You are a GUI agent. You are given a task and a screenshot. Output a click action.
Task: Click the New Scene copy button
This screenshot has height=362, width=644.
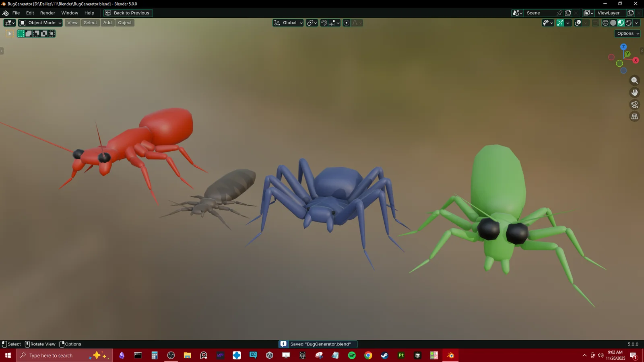[x=568, y=12]
